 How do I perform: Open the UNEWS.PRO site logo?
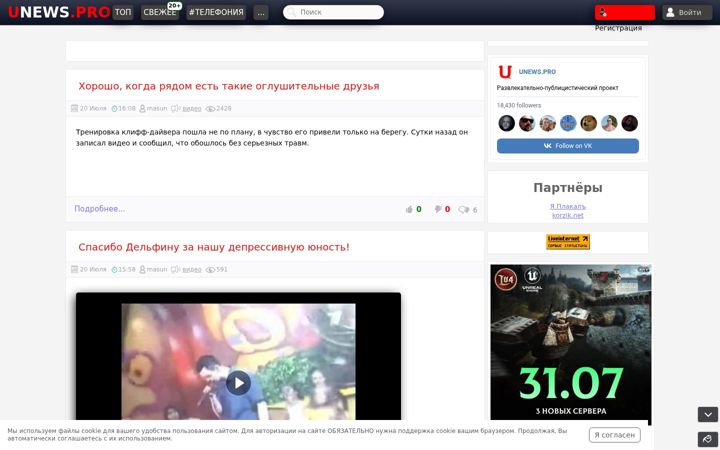tap(59, 12)
